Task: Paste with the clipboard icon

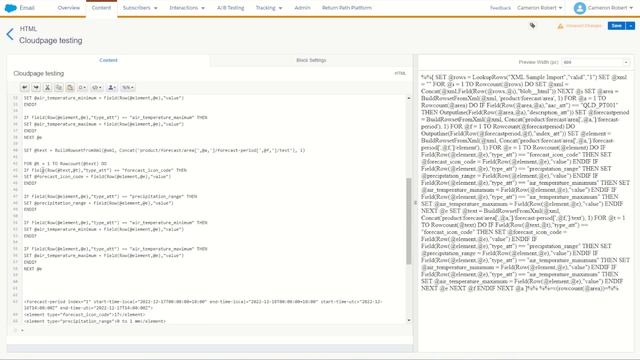Action: coord(70,87)
